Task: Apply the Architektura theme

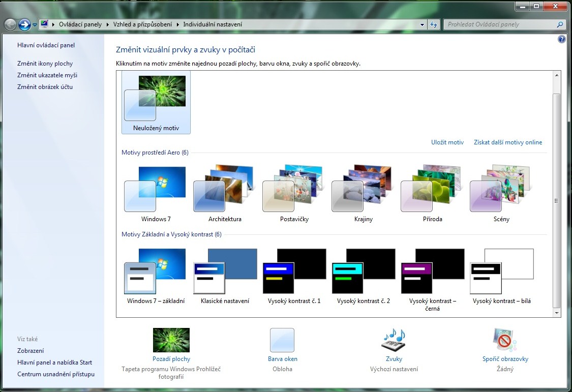Action: point(225,194)
